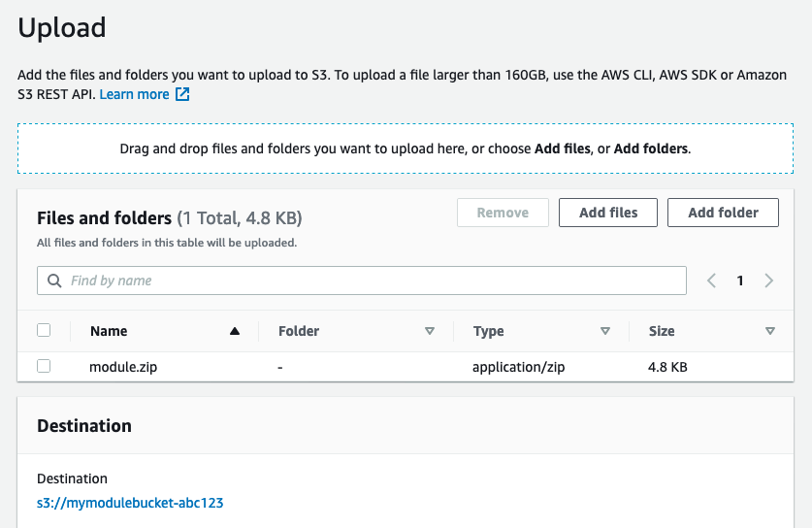
Task: Click the drag and drop upload zone
Action: 406,148
